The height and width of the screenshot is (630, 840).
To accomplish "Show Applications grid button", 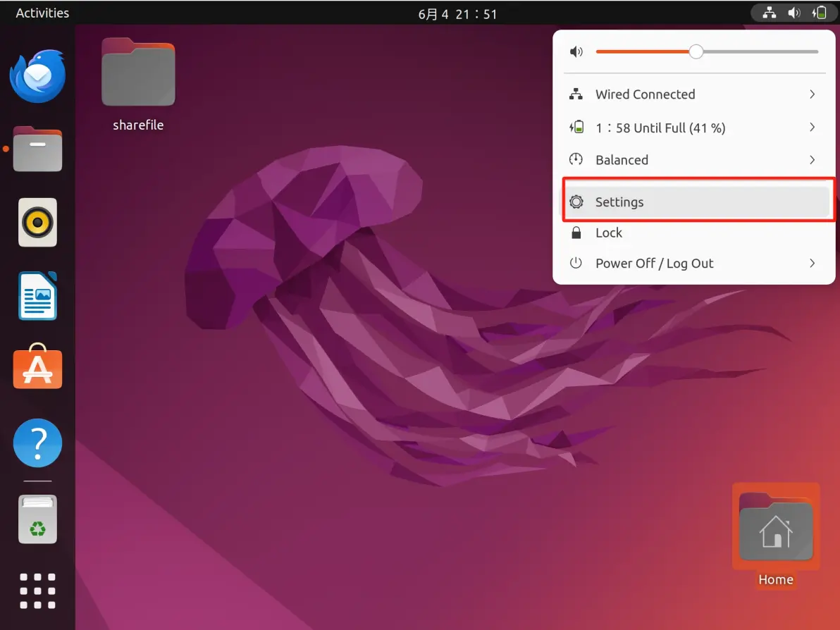I will click(37, 591).
